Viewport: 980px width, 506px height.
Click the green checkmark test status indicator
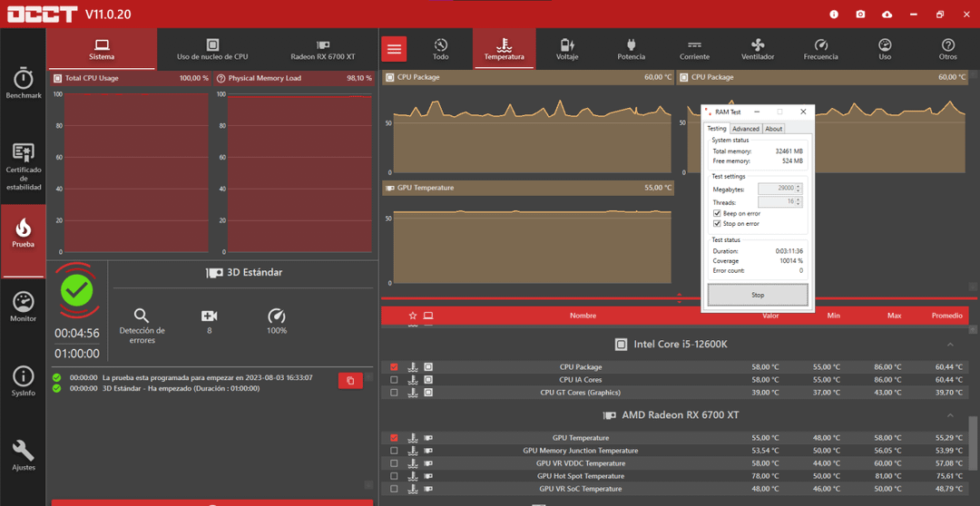tap(77, 290)
